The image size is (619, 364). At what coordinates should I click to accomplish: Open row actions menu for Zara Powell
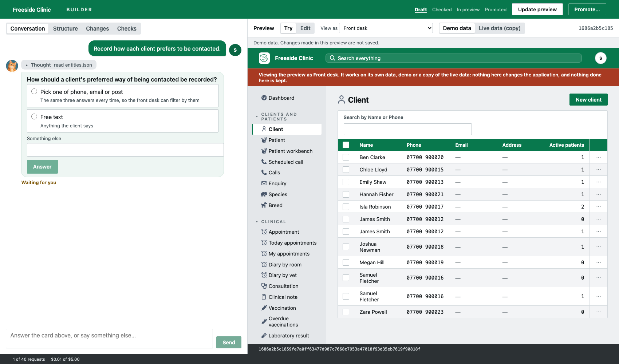coord(599,312)
